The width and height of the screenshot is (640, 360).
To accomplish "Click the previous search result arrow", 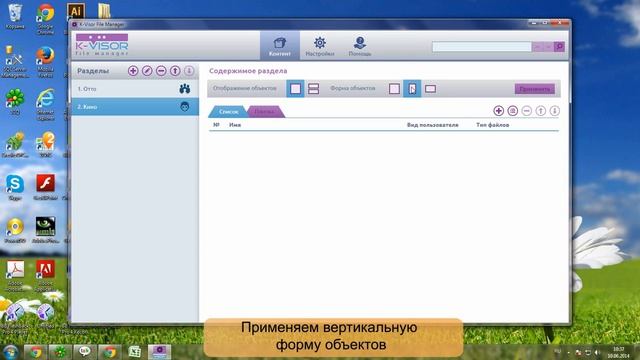I will pyautogui.click(x=537, y=47).
